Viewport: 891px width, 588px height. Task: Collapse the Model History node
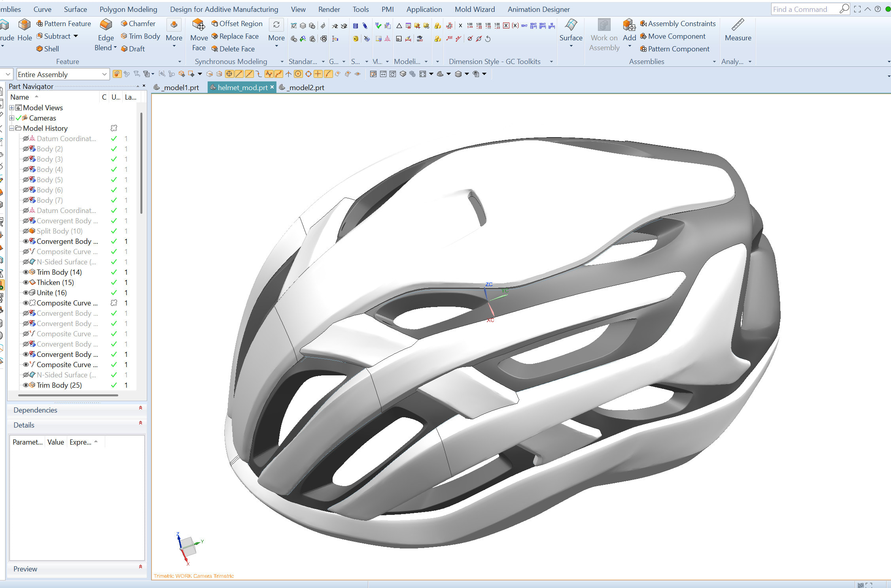point(11,128)
